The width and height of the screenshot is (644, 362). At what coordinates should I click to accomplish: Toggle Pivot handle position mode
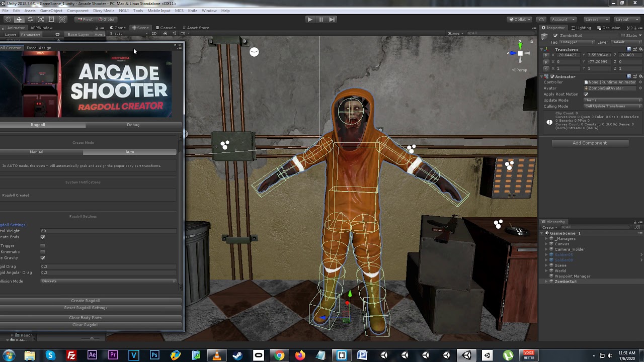(85, 19)
